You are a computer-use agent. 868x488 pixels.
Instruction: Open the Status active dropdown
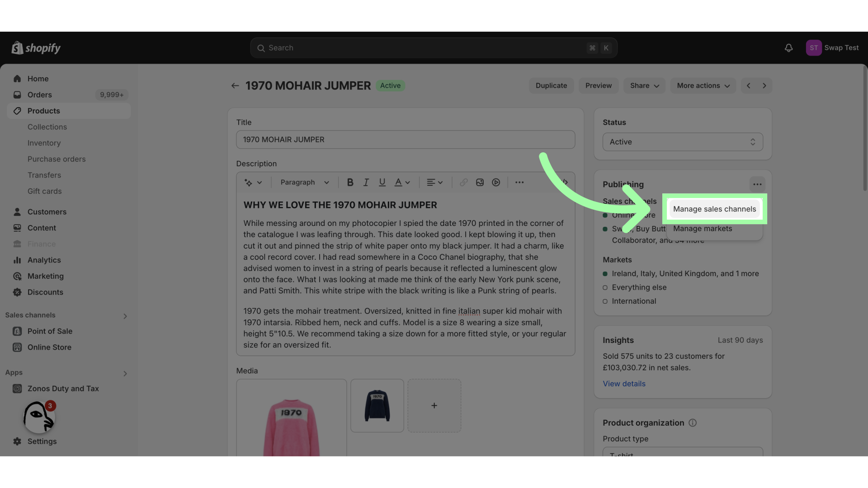(x=683, y=141)
